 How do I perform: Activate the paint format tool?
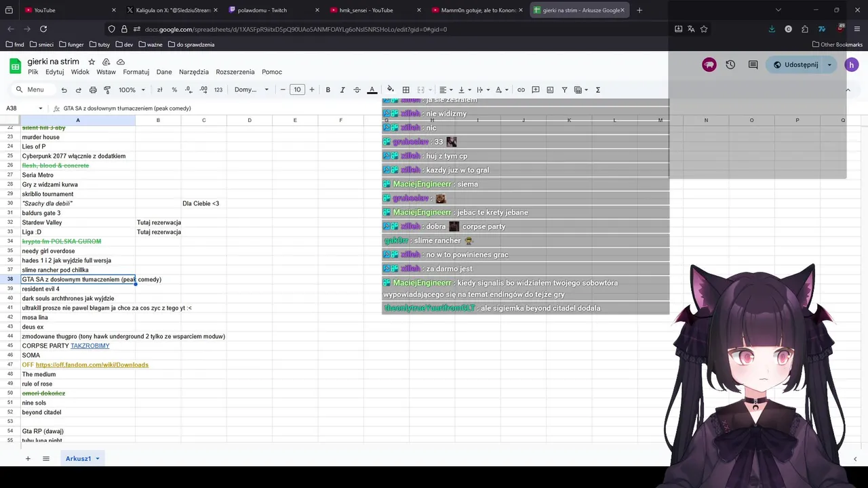(107, 89)
